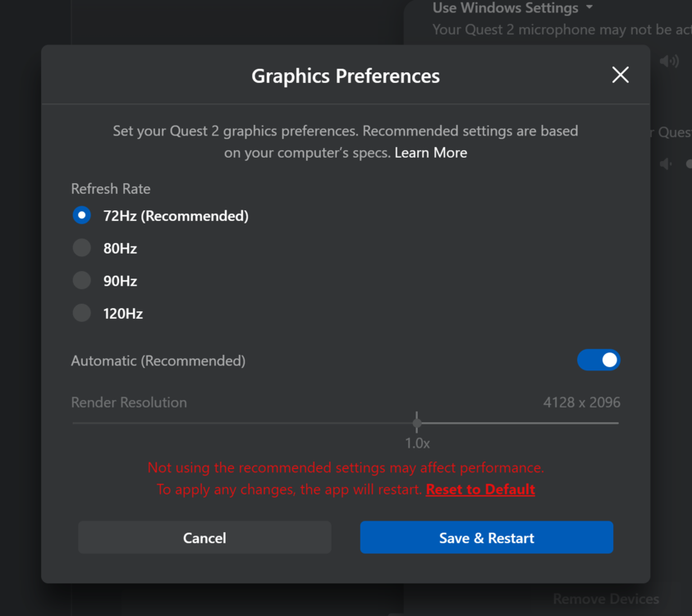The height and width of the screenshot is (616, 692).
Task: Click the dimmed Remove Devices button
Action: click(606, 599)
